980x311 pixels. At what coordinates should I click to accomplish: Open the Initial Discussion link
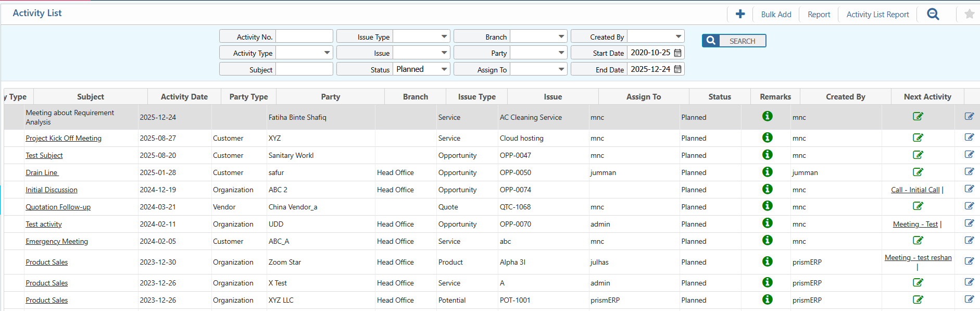click(52, 190)
